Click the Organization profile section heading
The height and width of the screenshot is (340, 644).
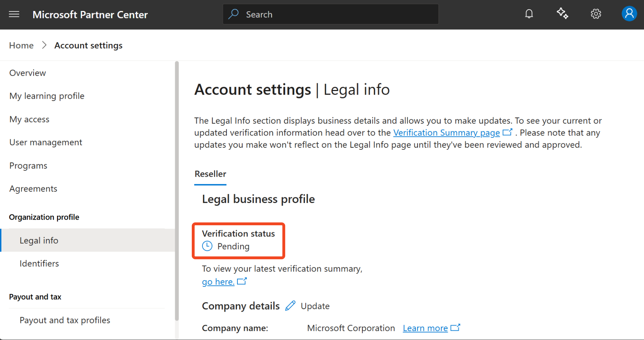pos(44,217)
